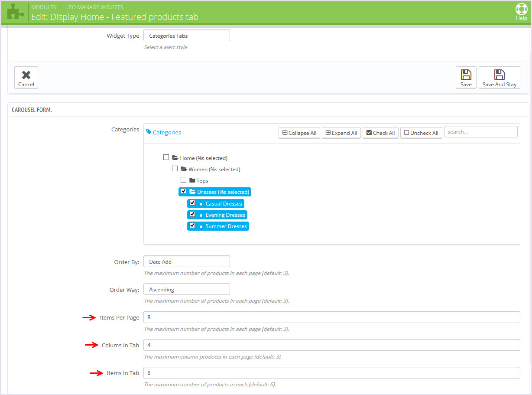Viewport: 532px width, 395px height.
Task: Click the Women folder icon in tree
Action: [x=184, y=169]
